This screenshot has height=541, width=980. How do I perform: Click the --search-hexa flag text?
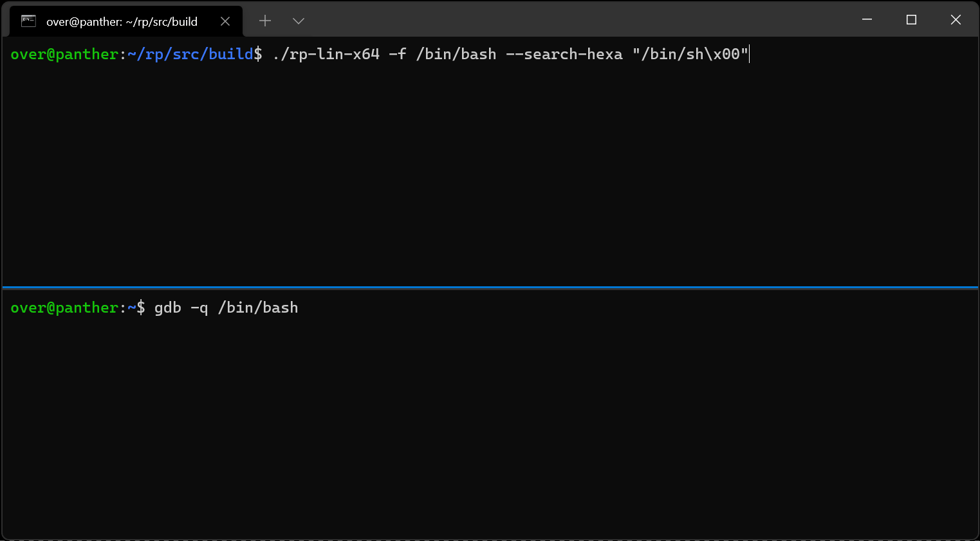coord(564,54)
